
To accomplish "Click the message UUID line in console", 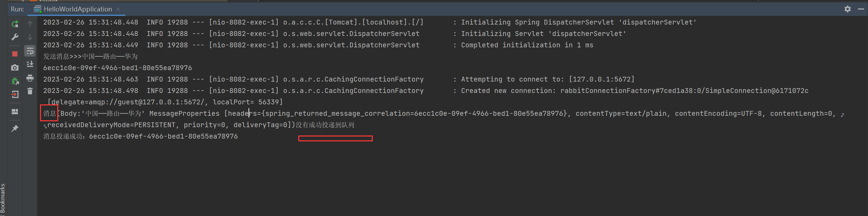I will tap(117, 68).
